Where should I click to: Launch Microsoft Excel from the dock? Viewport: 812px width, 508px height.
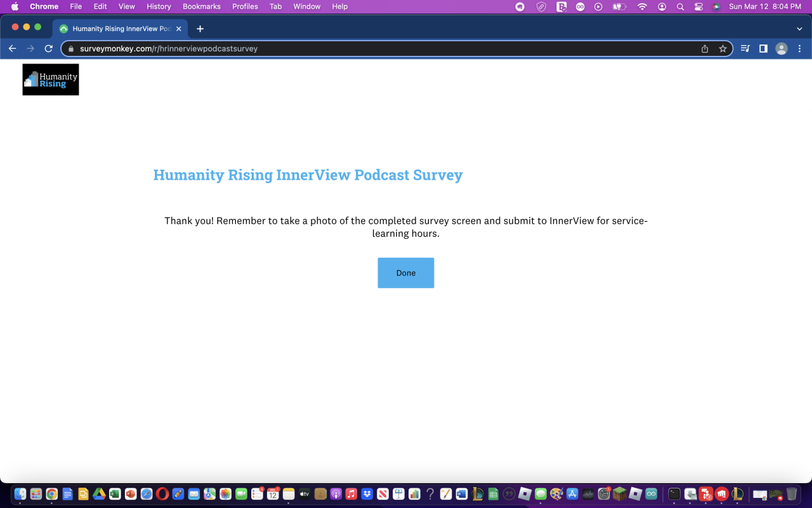pos(115,494)
